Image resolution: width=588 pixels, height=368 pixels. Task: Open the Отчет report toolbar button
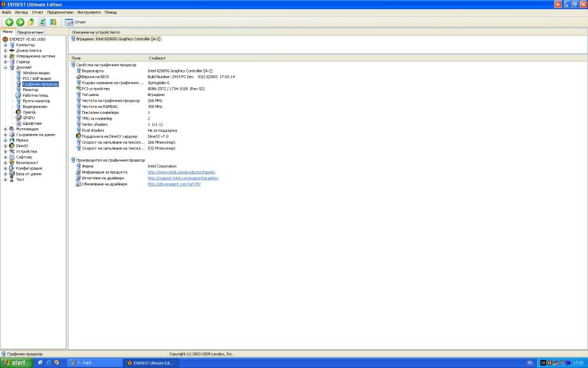click(75, 22)
